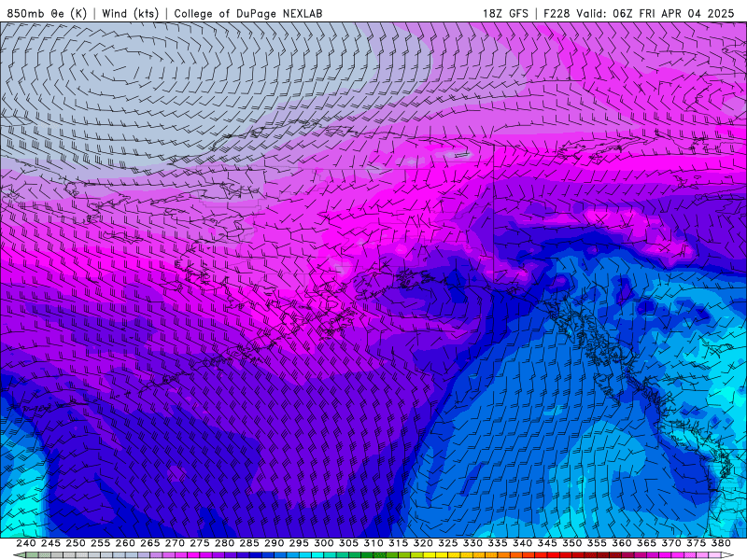Click the 285 value on the color scale
Screen dimensions: 747x560
249,543
